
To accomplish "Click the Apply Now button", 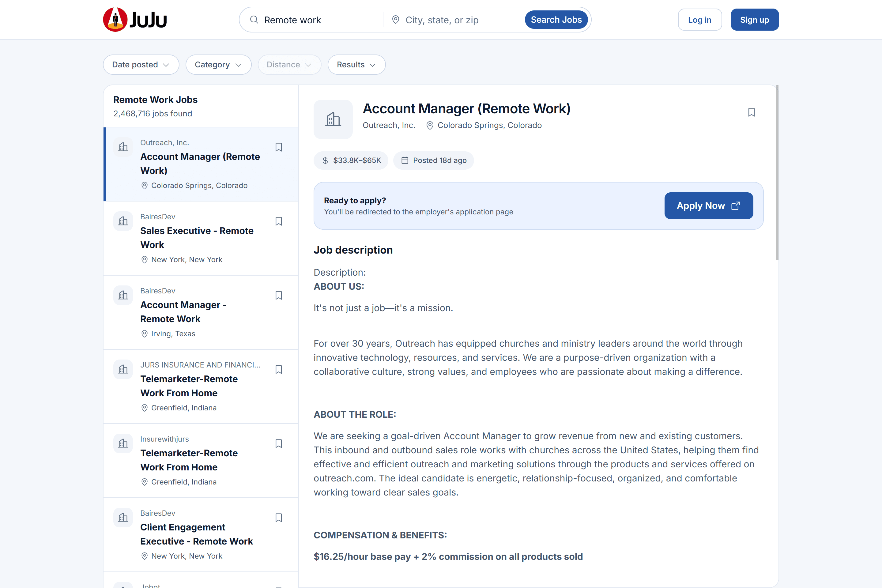I will click(x=708, y=205).
